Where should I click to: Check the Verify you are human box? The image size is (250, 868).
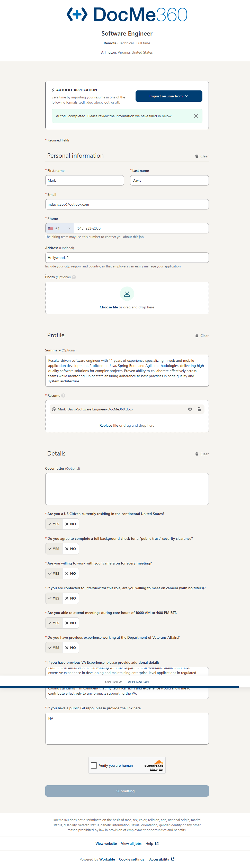click(94, 765)
